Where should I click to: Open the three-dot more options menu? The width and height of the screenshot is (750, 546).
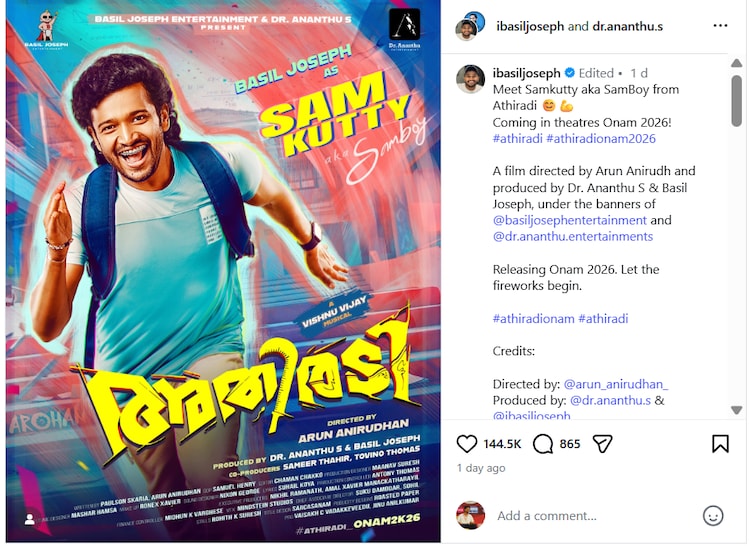tap(720, 26)
